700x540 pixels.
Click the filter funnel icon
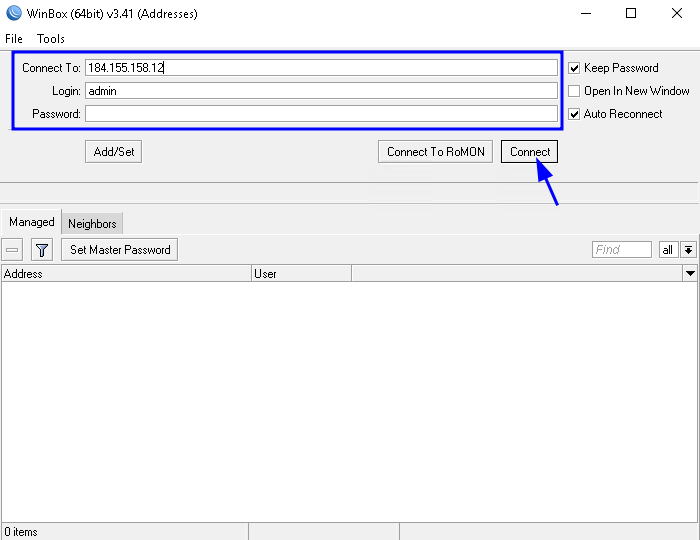point(42,250)
